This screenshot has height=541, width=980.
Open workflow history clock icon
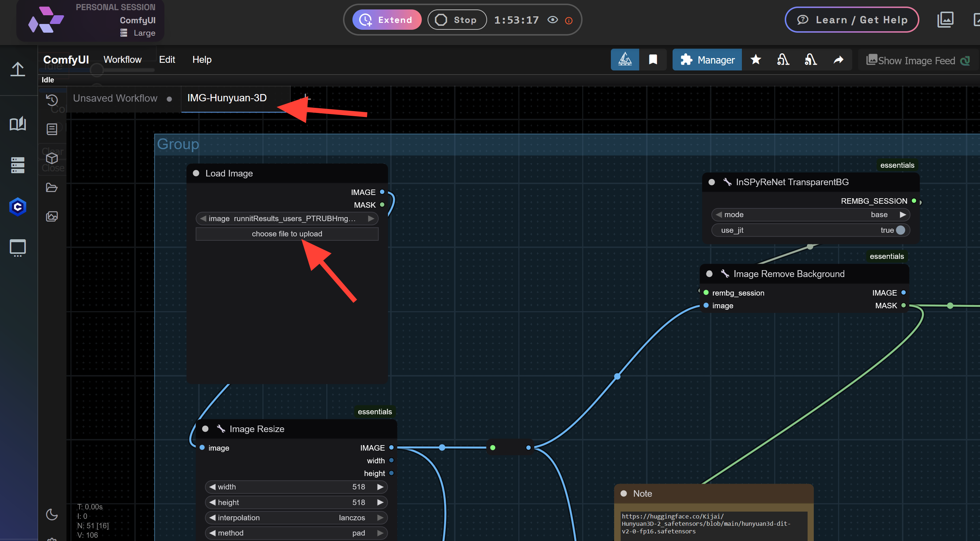[x=52, y=100]
